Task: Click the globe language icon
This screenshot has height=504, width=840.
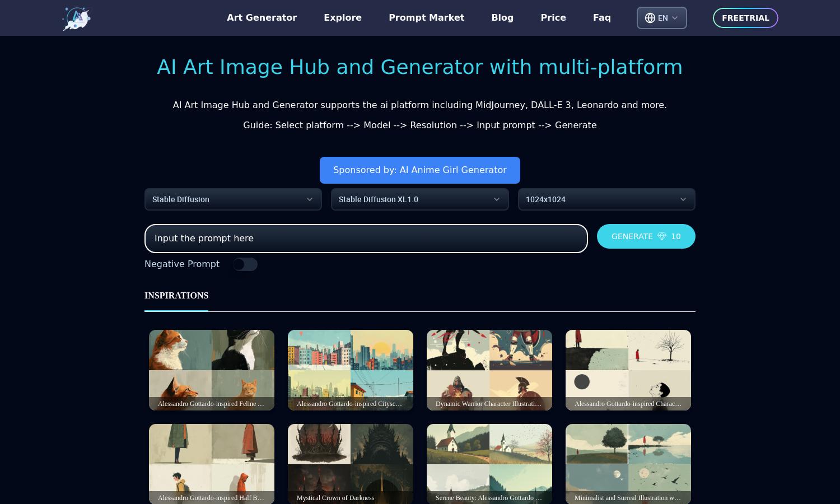Action: pyautogui.click(x=650, y=18)
